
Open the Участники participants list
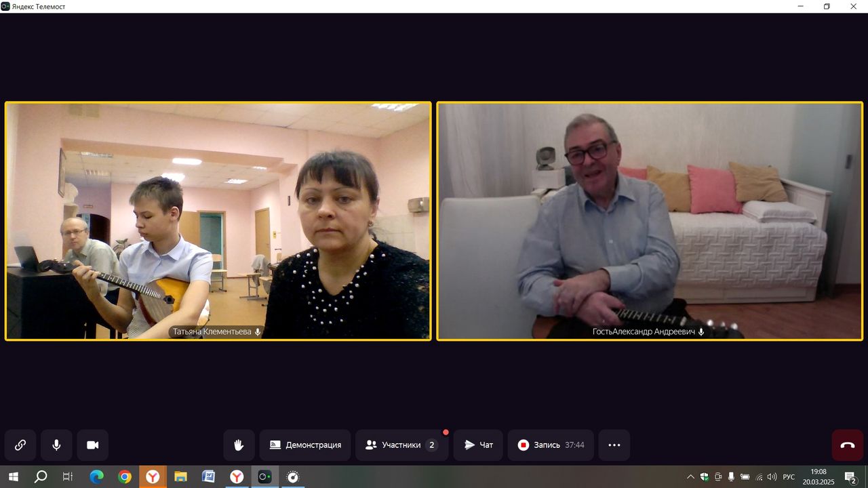[401, 445]
